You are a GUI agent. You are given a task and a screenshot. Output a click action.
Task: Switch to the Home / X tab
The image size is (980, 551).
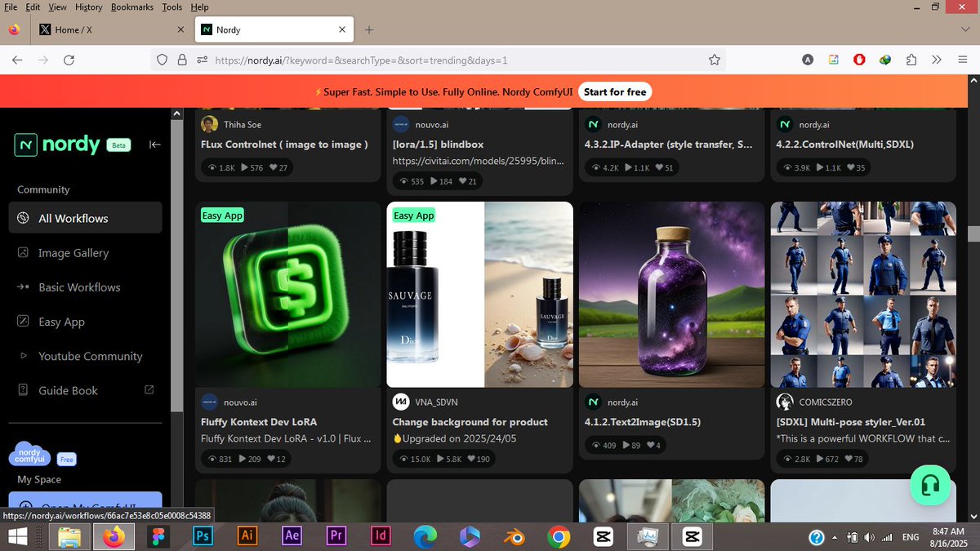point(111,29)
